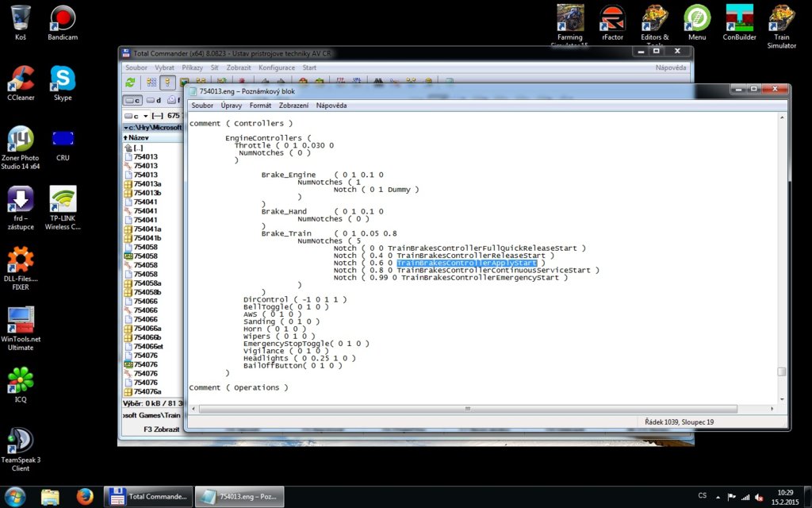812x508 pixels.
Task: Switch to brief view with the toolbar icon
Action: click(x=151, y=83)
